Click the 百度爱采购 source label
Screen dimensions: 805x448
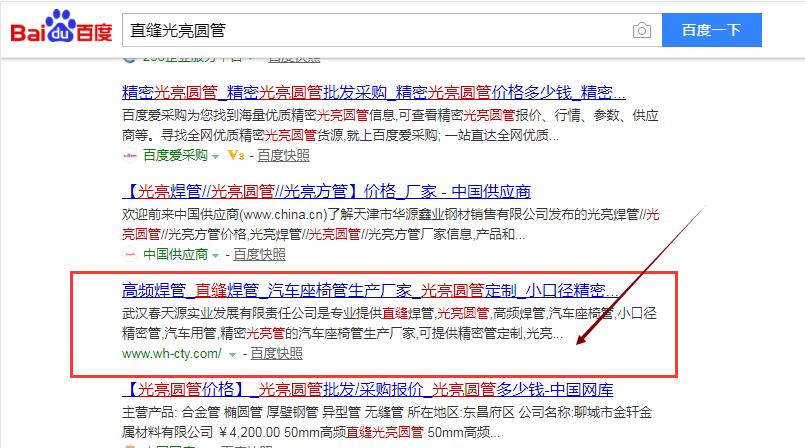(175, 155)
